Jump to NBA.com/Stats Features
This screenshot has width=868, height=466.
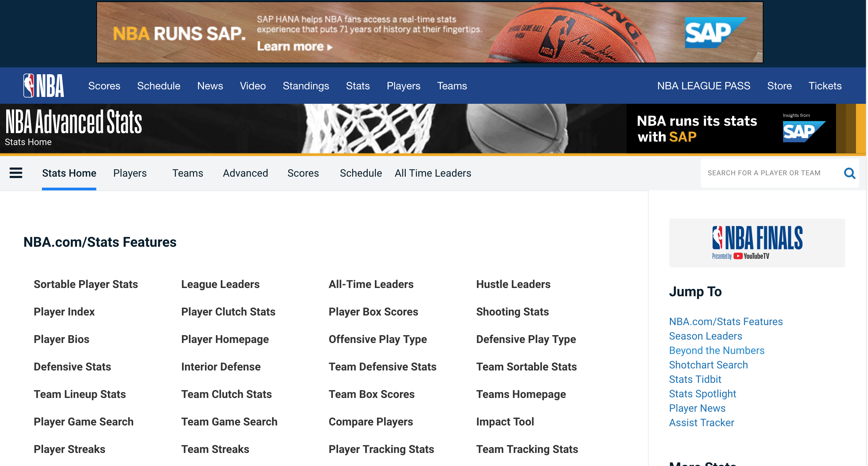(726, 321)
